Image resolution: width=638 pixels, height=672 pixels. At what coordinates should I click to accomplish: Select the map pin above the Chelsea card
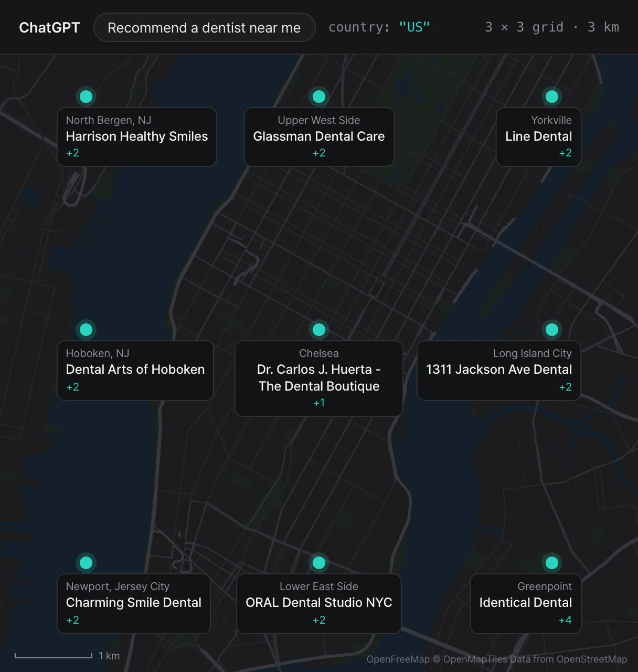[319, 330]
